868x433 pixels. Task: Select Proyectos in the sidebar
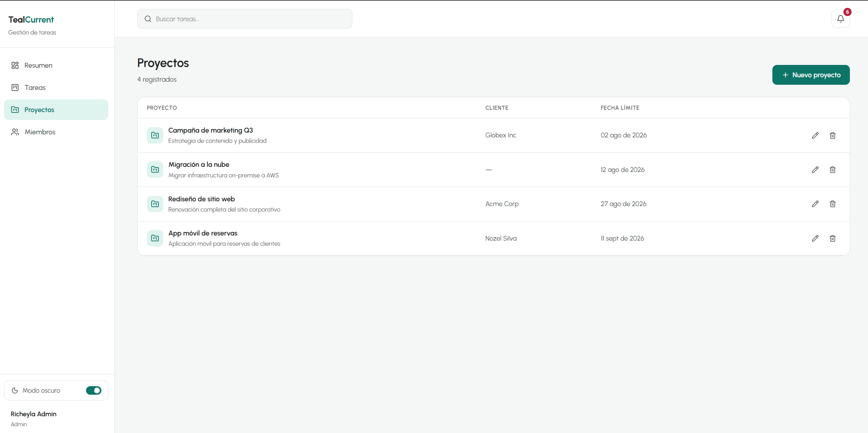[56, 110]
